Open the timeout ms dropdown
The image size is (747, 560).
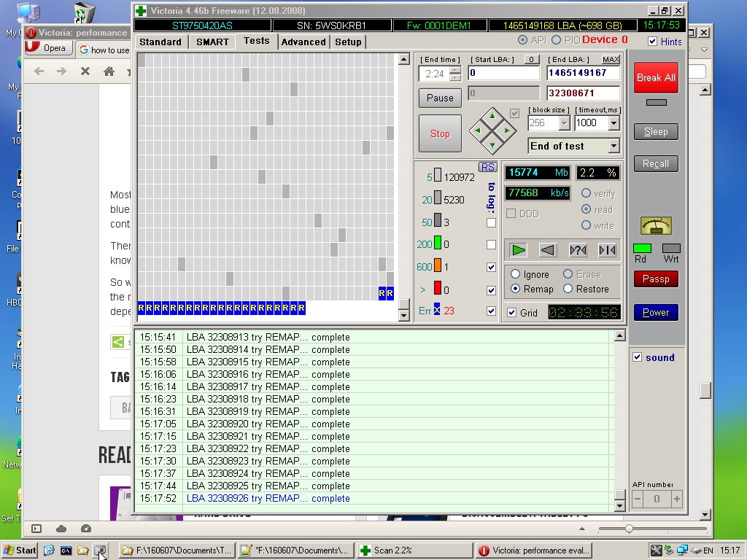614,123
